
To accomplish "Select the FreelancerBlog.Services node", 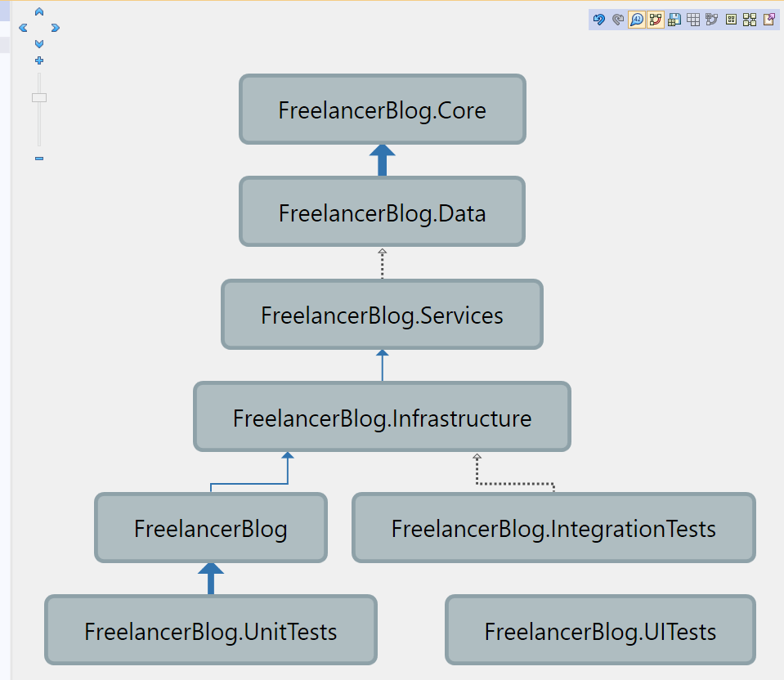I will (x=382, y=315).
